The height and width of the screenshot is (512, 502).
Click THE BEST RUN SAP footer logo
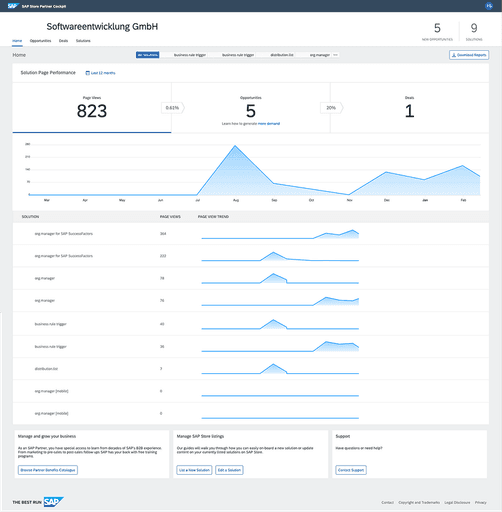38,502
